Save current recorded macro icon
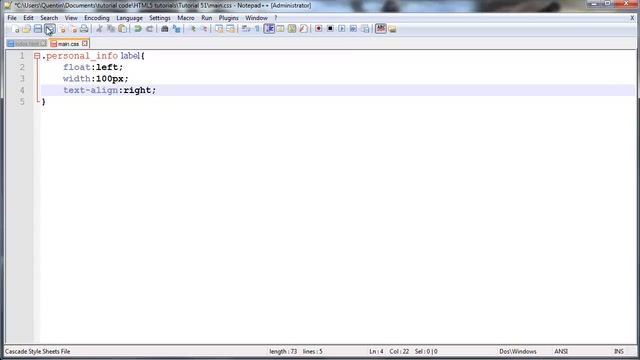Image resolution: width=640 pixels, height=360 pixels. tap(365, 29)
